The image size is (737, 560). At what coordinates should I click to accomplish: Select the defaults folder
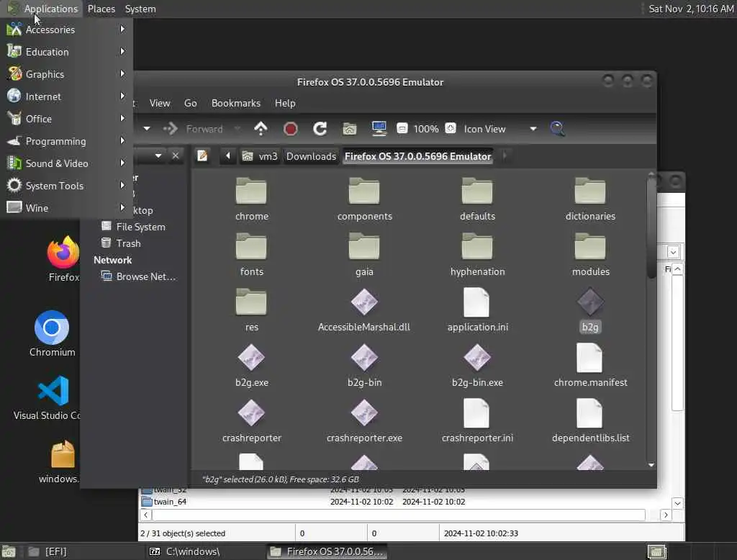click(x=478, y=199)
